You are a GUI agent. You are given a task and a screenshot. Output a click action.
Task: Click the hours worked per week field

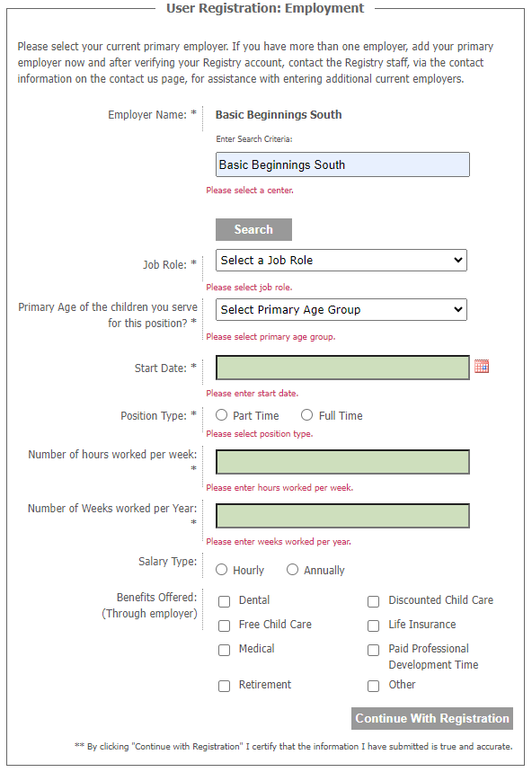coord(341,461)
